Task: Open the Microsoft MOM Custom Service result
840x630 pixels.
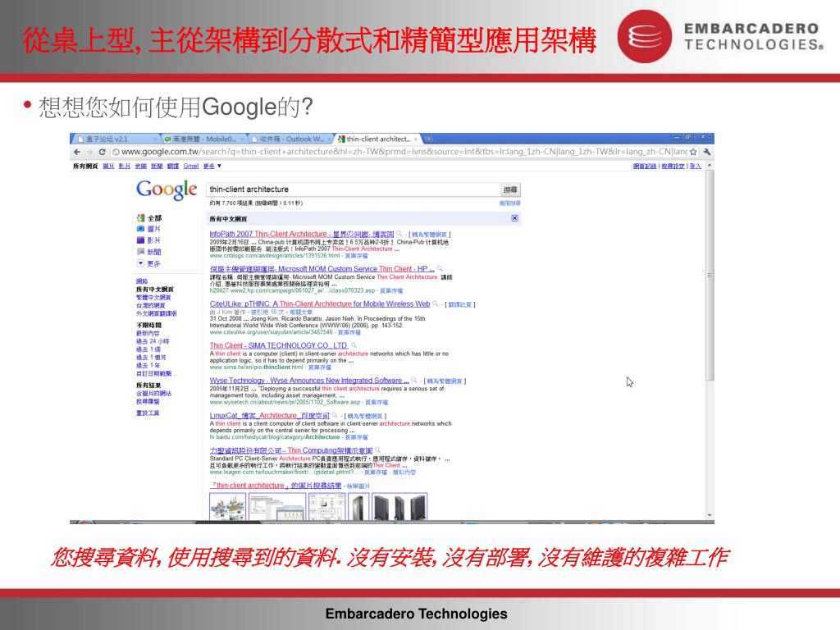Action: 322,269
